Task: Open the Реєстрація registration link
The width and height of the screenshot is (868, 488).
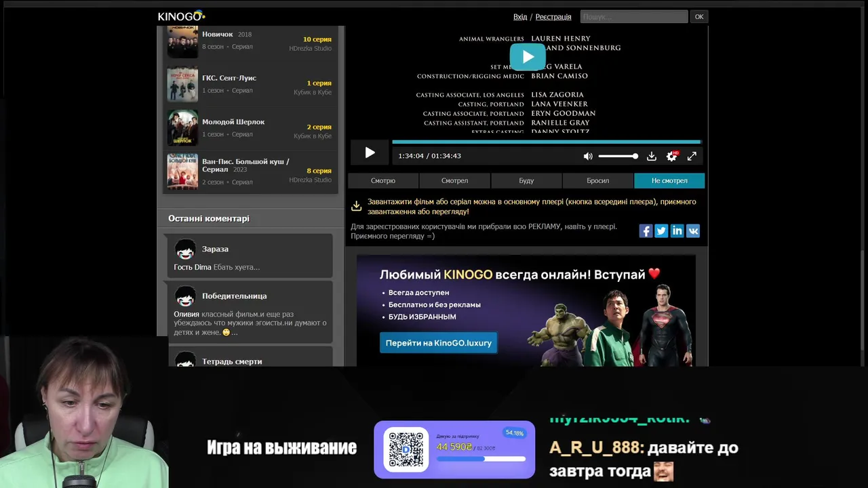Action: [553, 17]
